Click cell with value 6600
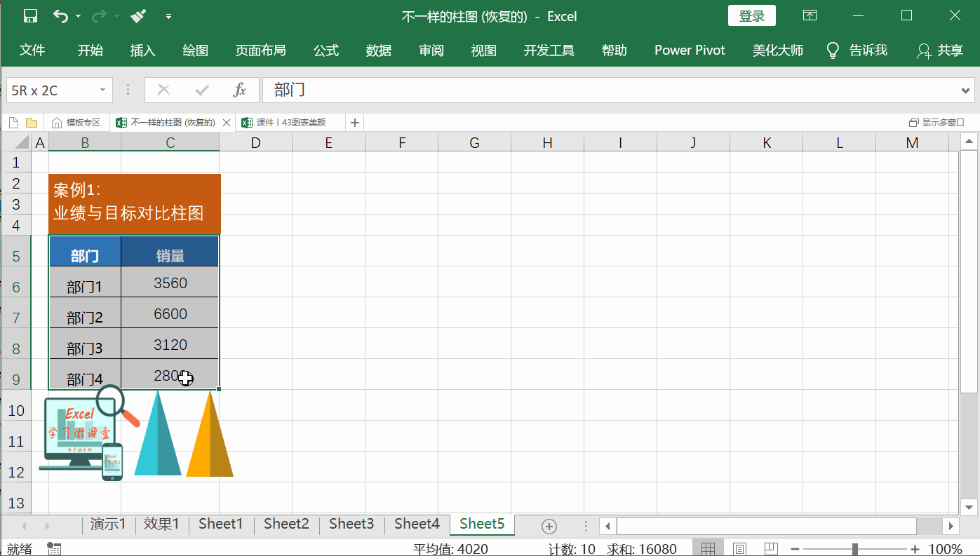Image resolution: width=980 pixels, height=556 pixels. [170, 313]
